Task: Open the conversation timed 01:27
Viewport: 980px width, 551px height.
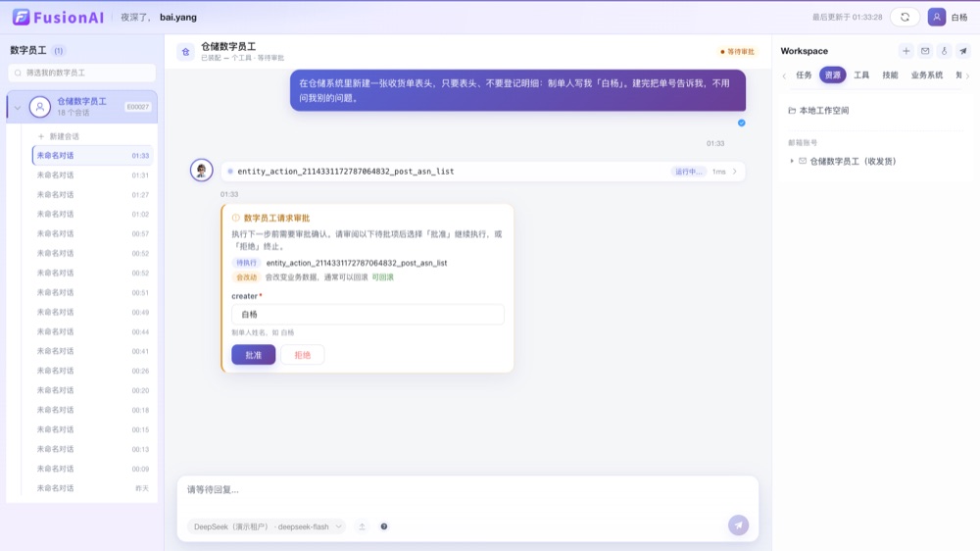Action: click(92, 194)
